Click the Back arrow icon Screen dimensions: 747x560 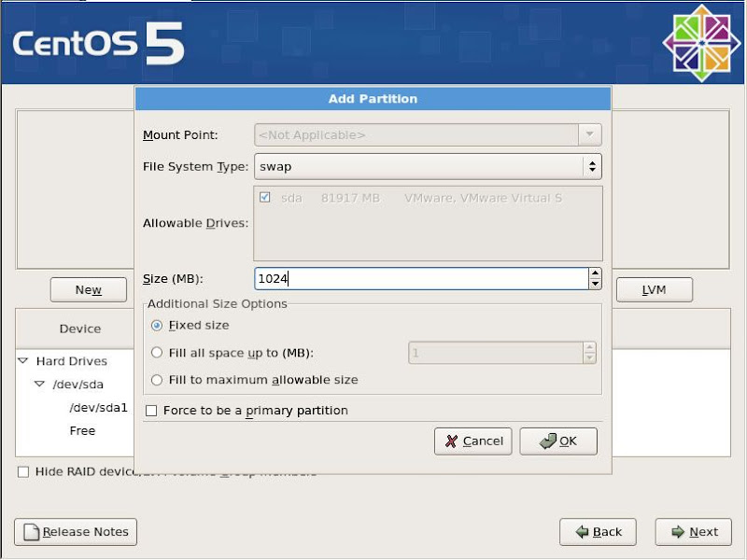point(582,532)
